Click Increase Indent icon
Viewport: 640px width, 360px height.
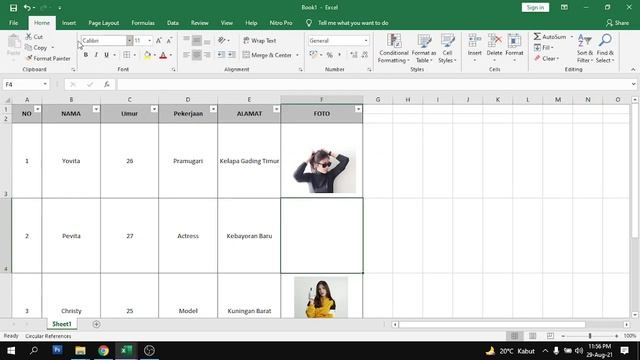pos(231,55)
